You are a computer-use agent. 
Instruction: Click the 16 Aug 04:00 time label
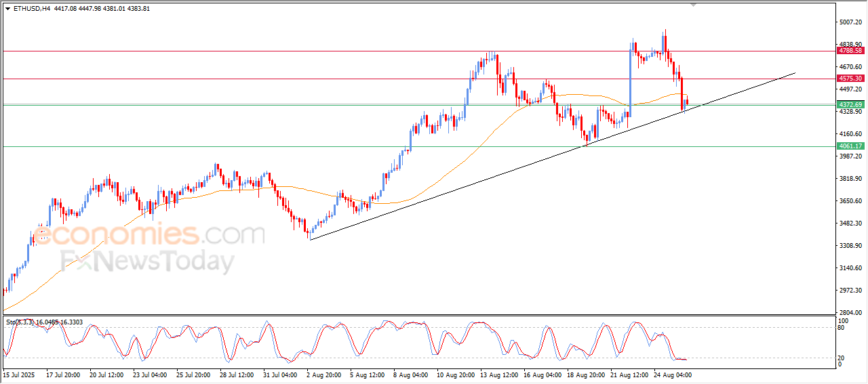(x=542, y=374)
